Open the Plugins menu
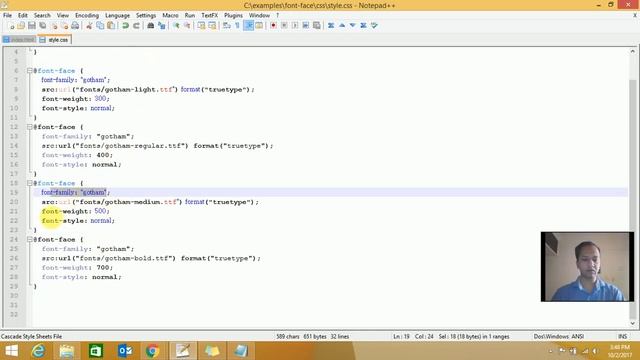This screenshot has width=640, height=360. (233, 16)
